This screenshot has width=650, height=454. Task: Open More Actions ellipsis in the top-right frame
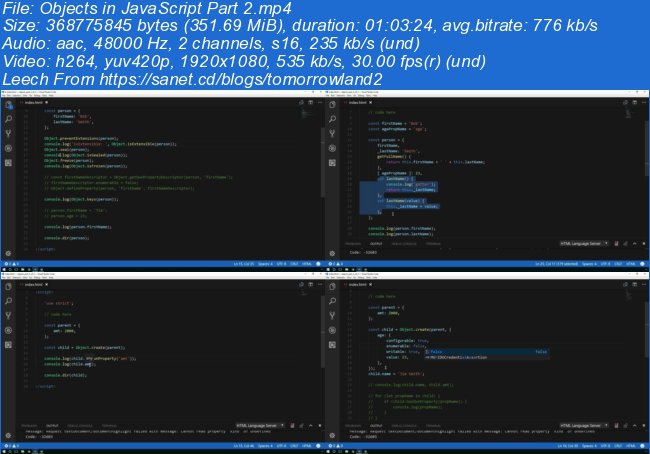click(x=644, y=102)
